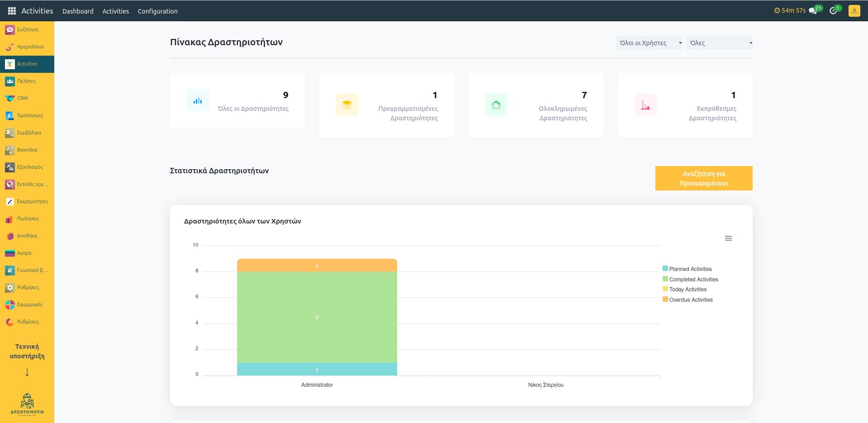Open CRM icon in sidebar

pyautogui.click(x=10, y=98)
